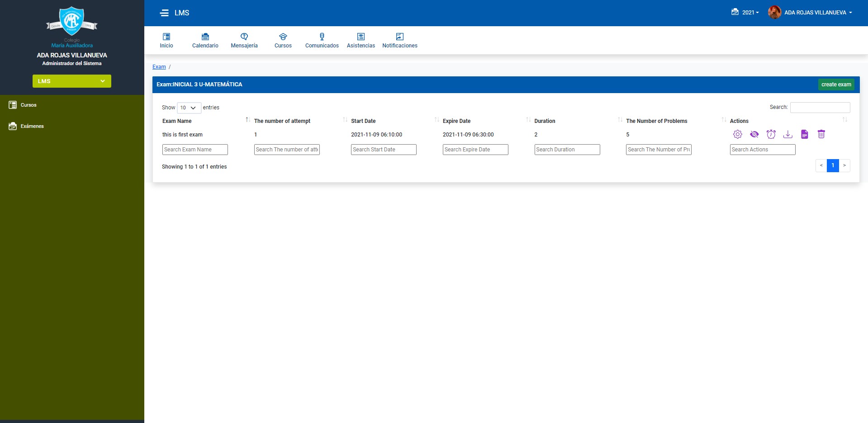
Task: Focus Search The number of attempt field
Action: click(287, 150)
